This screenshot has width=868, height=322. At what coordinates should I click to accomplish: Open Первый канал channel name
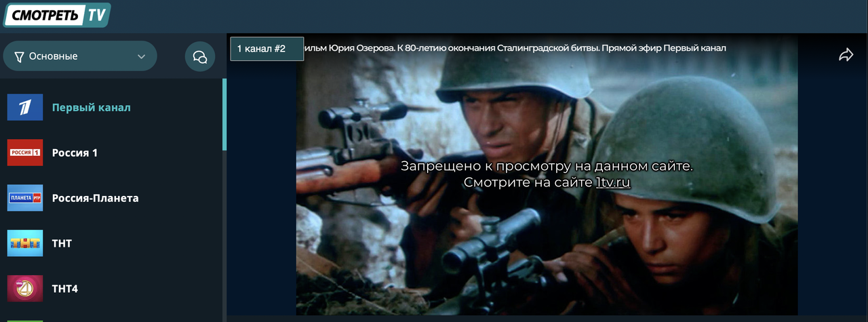[92, 107]
